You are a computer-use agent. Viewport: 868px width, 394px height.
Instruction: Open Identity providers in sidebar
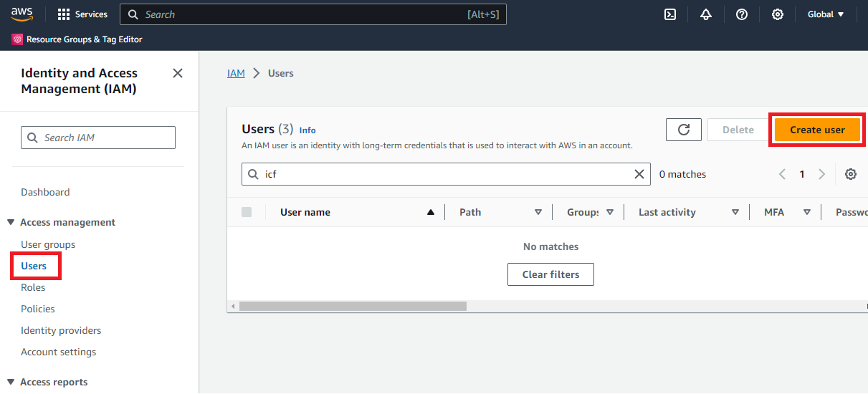pyautogui.click(x=61, y=330)
